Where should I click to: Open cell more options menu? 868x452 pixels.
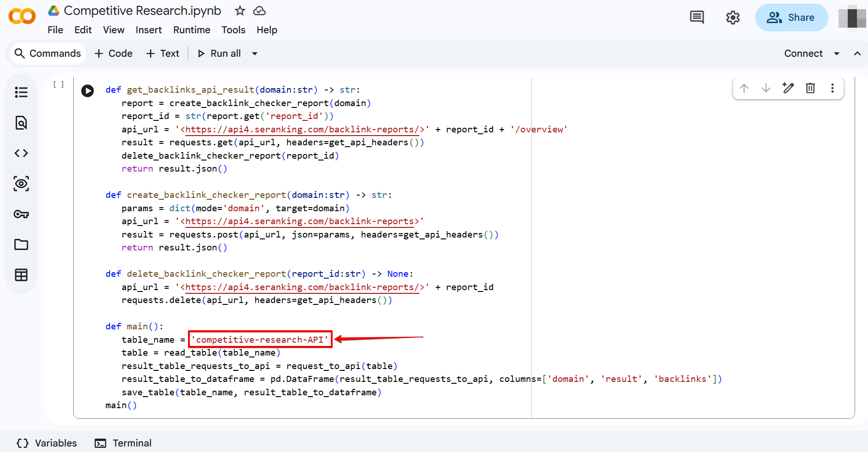(833, 88)
